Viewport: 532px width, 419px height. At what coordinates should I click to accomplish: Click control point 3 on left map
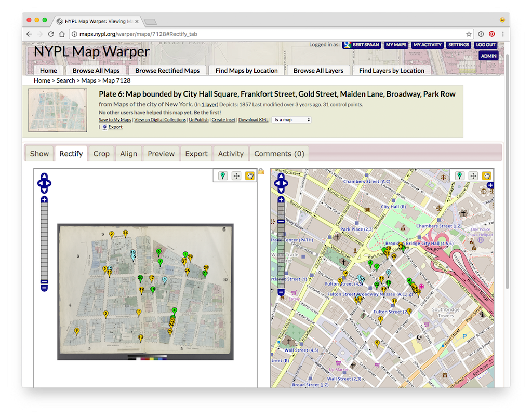click(105, 315)
